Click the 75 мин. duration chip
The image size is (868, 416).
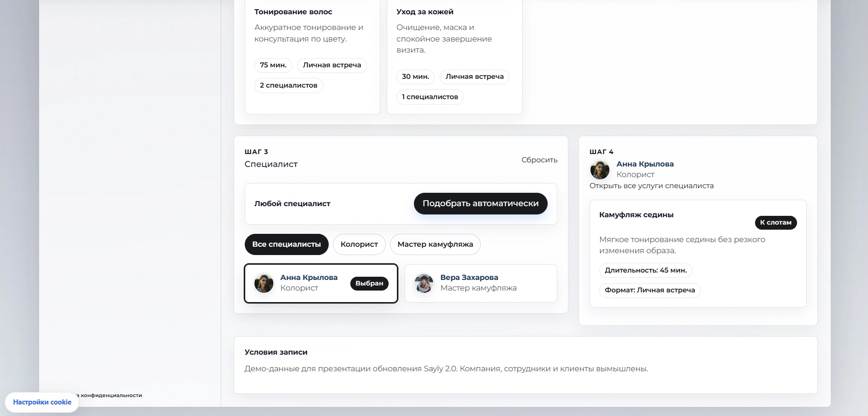pyautogui.click(x=273, y=65)
